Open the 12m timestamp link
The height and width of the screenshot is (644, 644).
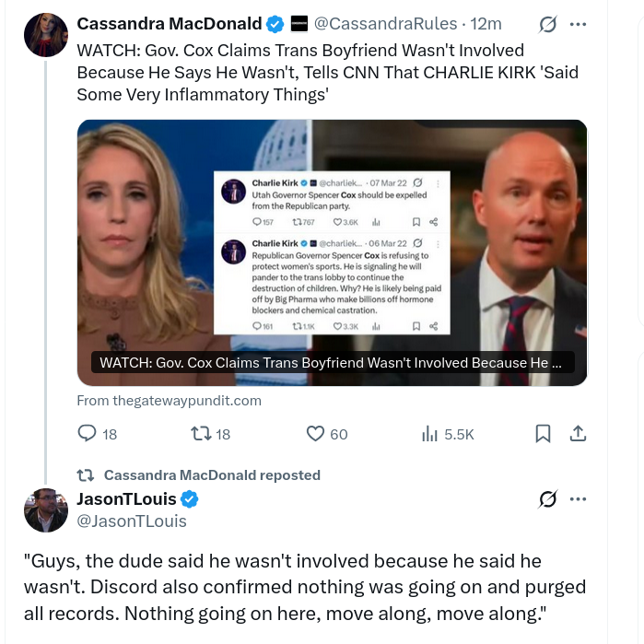point(486,24)
